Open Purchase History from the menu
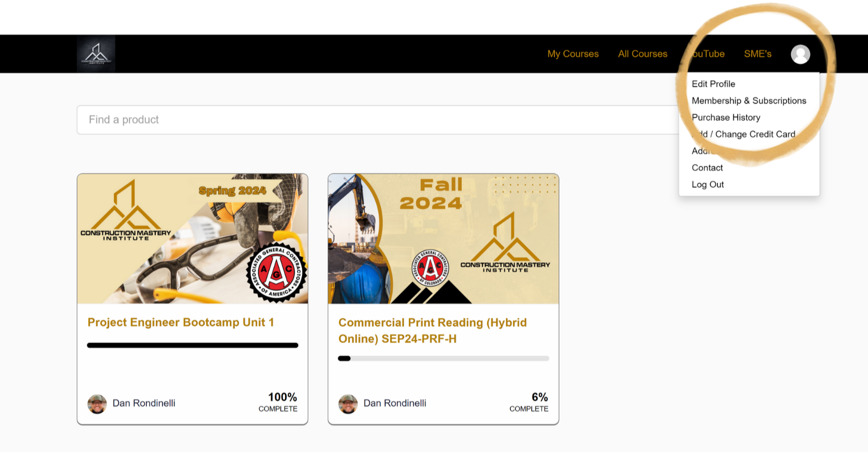 (726, 117)
